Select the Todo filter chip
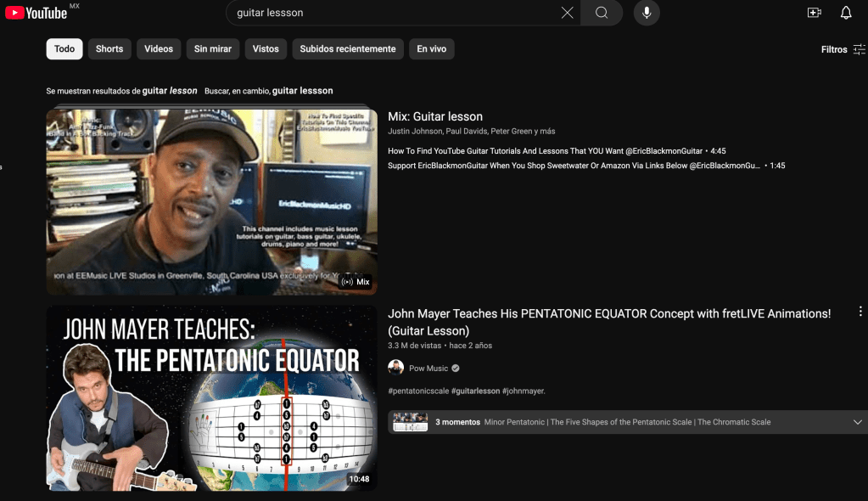The width and height of the screenshot is (868, 501). coord(64,49)
